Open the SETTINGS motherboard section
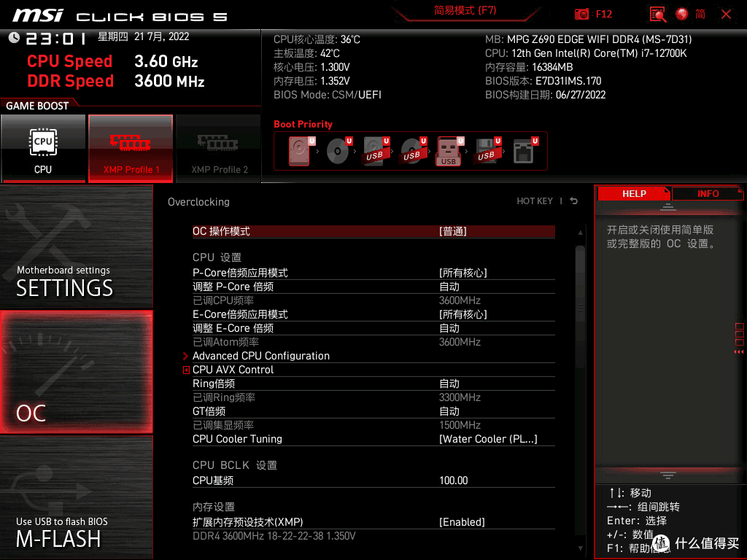 pos(76,247)
